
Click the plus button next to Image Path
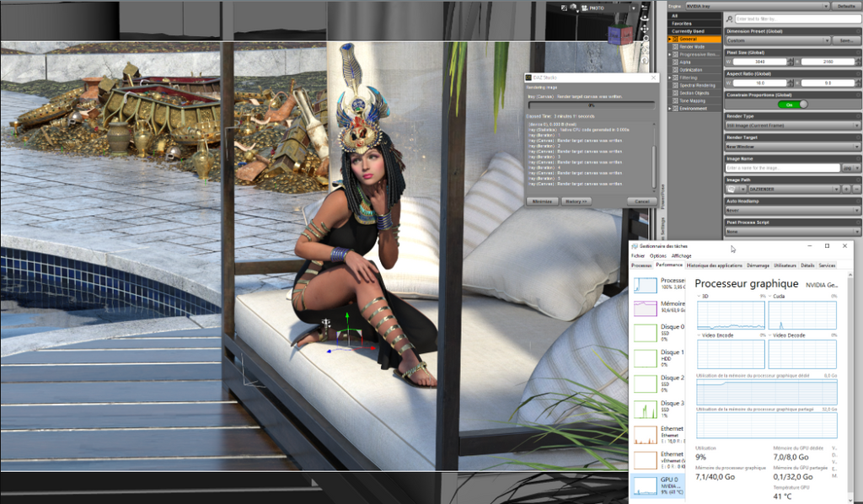click(846, 190)
